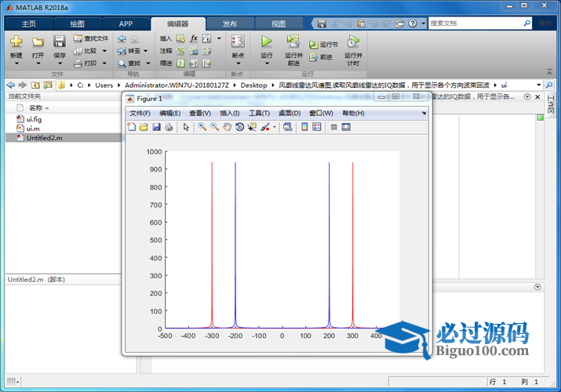Switch to the 主页 Home tab
The width and height of the screenshot is (561, 392).
click(x=28, y=24)
